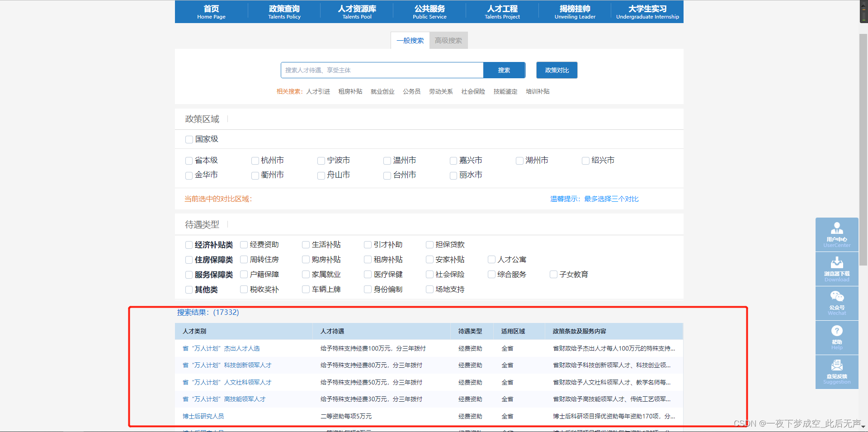Image resolution: width=868 pixels, height=432 pixels.
Task: Check the 安家补贴 checkbox
Action: coord(429,260)
